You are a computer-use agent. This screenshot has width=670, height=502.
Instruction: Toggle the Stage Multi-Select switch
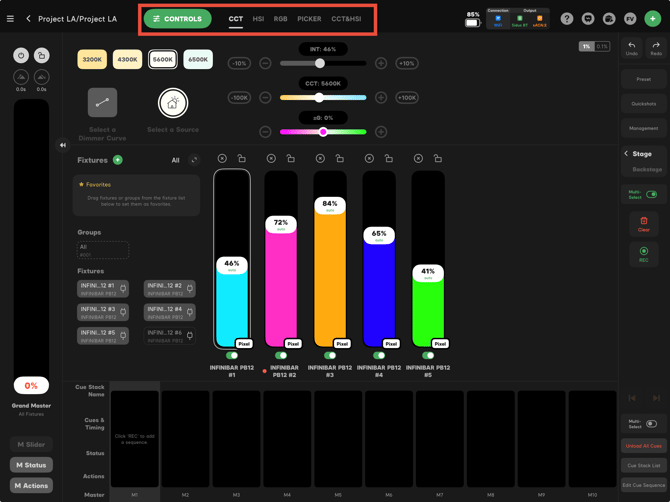point(651,194)
